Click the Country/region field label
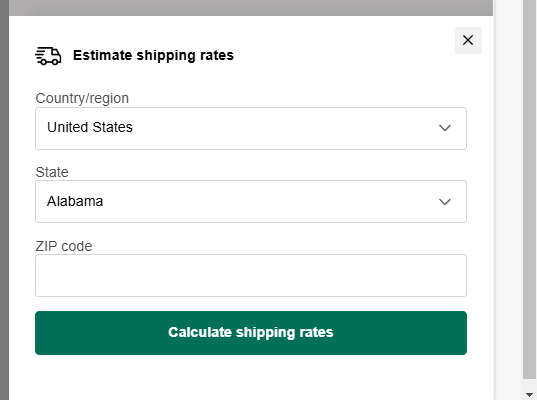The height and width of the screenshot is (400, 537). [82, 98]
